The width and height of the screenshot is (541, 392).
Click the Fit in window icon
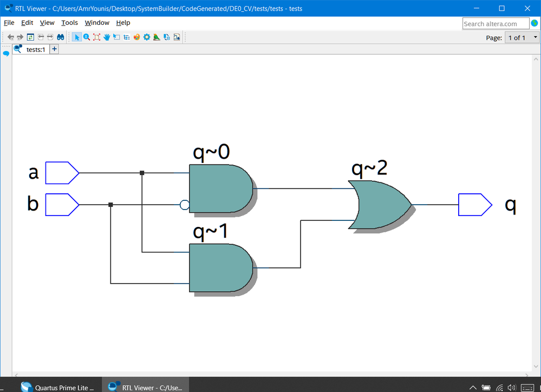pos(96,37)
